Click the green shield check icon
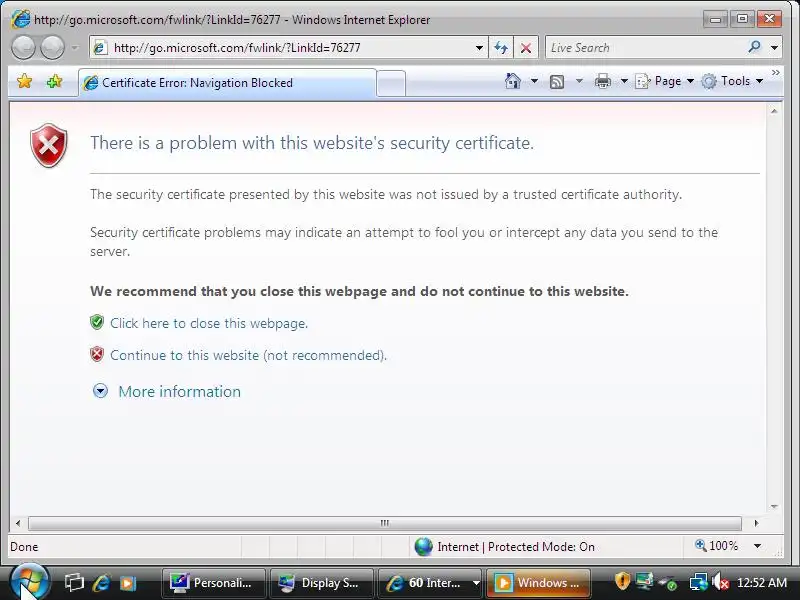This screenshot has width=800, height=600. point(97,322)
